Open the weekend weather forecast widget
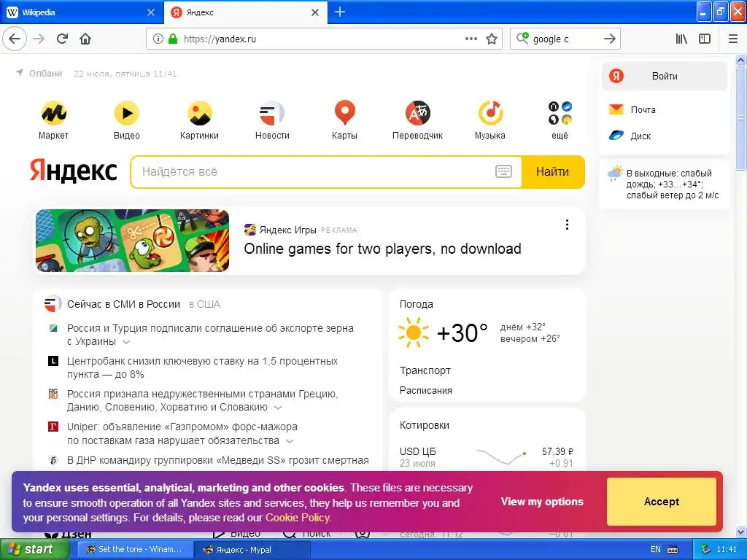The image size is (747, 560). 664,184
